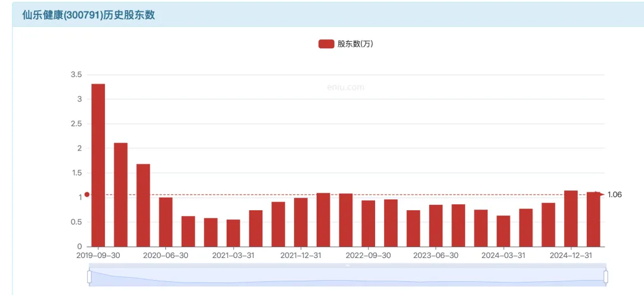
Task: Click the 1.5 y-axis value
Action: tap(76, 173)
